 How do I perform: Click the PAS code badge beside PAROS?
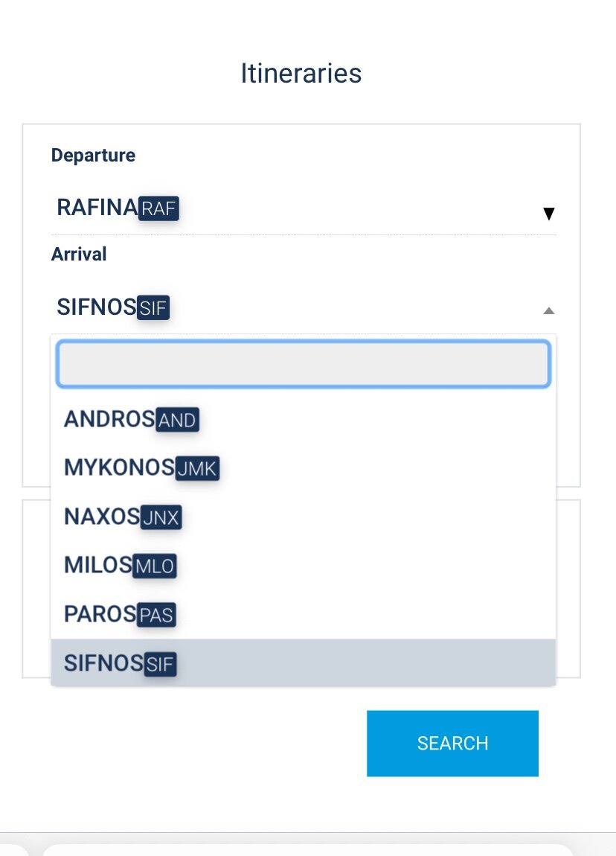coord(156,616)
